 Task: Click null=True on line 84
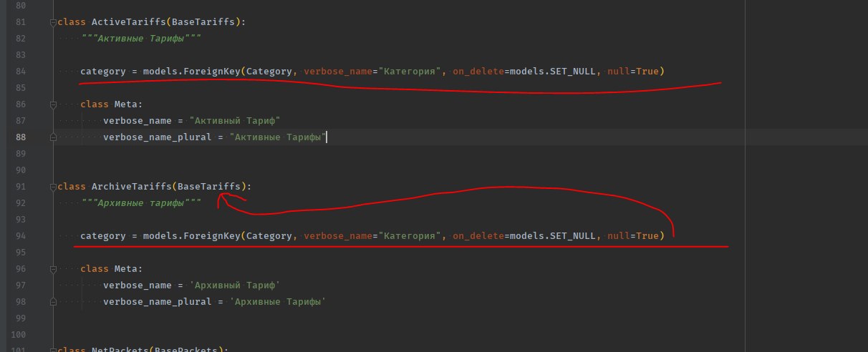click(633, 71)
